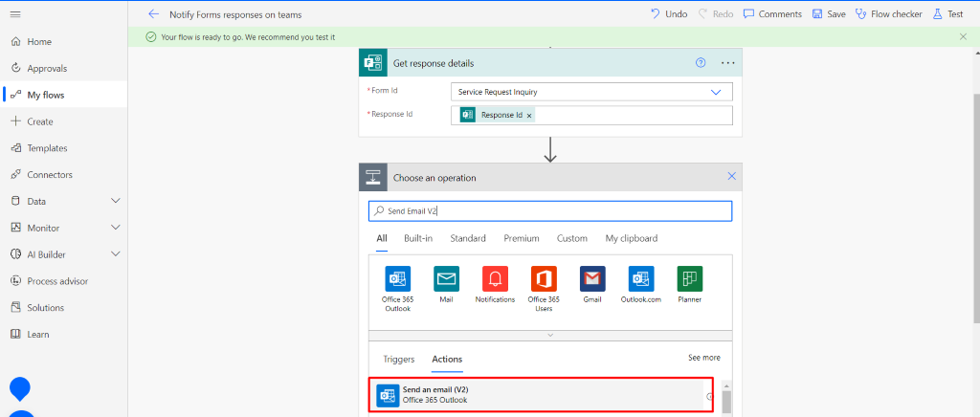Select the Office 365 Outlook connector icon
The height and width of the screenshot is (417, 980).
(397, 278)
